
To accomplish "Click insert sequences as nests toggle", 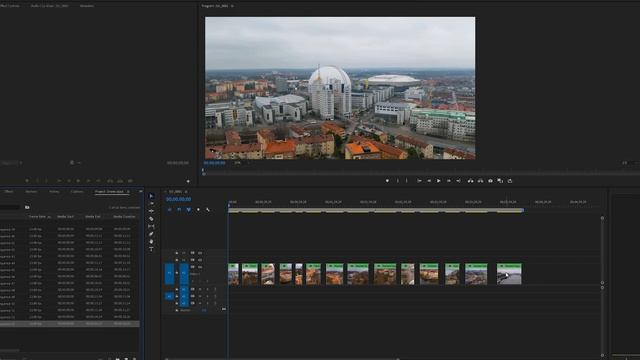I will pos(170,210).
